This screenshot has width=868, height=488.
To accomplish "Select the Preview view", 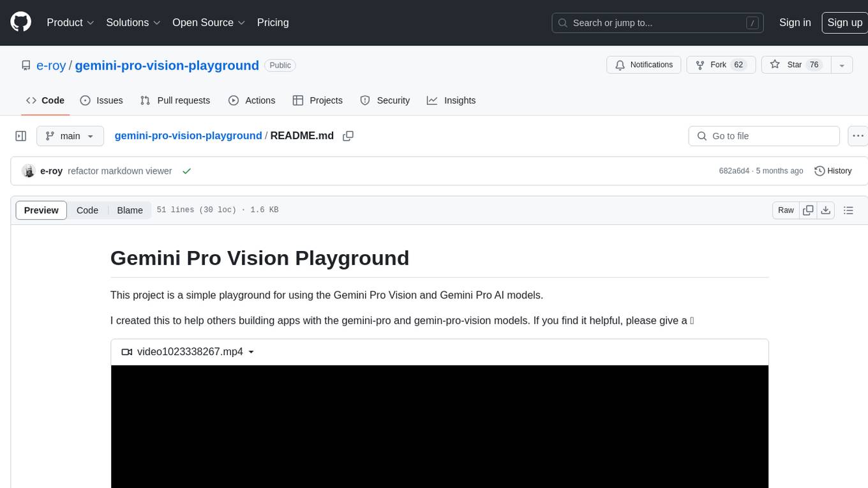I will coord(41,210).
